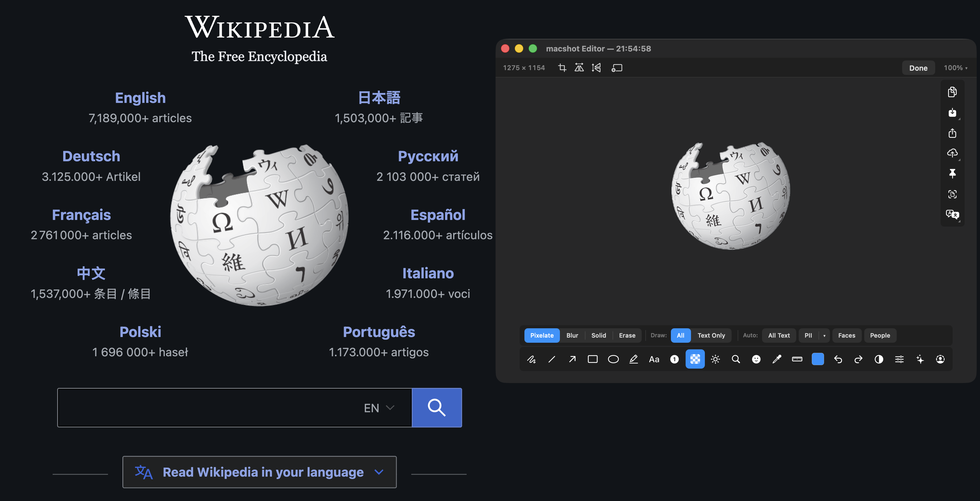Auto-redact Faces

tap(846, 336)
